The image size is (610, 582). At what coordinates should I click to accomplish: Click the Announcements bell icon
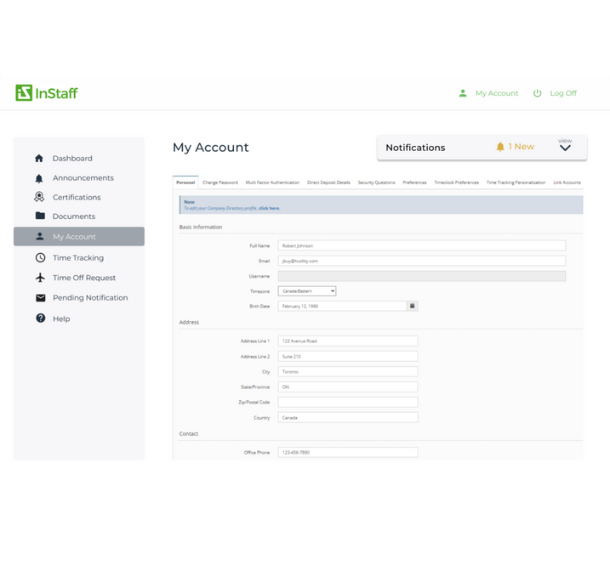[39, 178]
